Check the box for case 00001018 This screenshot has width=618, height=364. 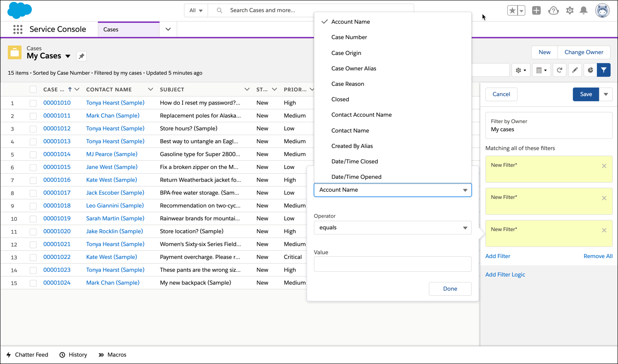(x=33, y=206)
